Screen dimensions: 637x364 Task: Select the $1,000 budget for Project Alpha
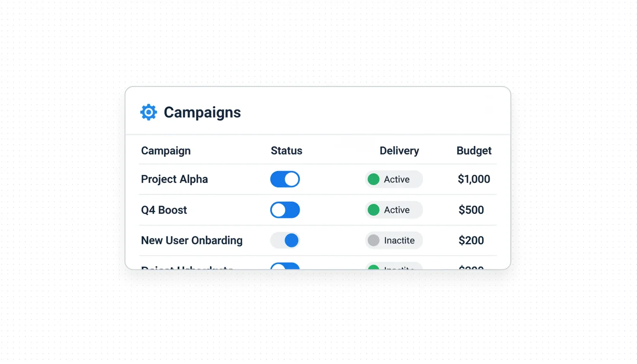[473, 179]
